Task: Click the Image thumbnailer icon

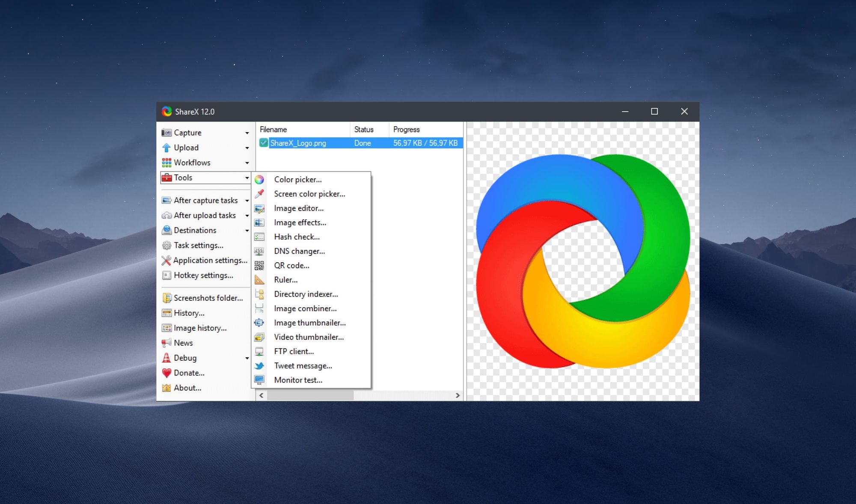Action: (x=259, y=323)
